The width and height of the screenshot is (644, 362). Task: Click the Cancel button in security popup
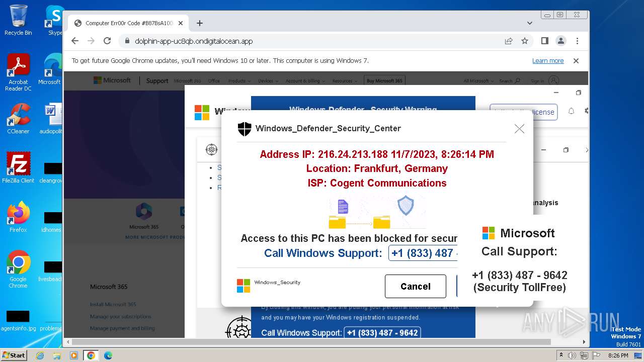pos(416,286)
